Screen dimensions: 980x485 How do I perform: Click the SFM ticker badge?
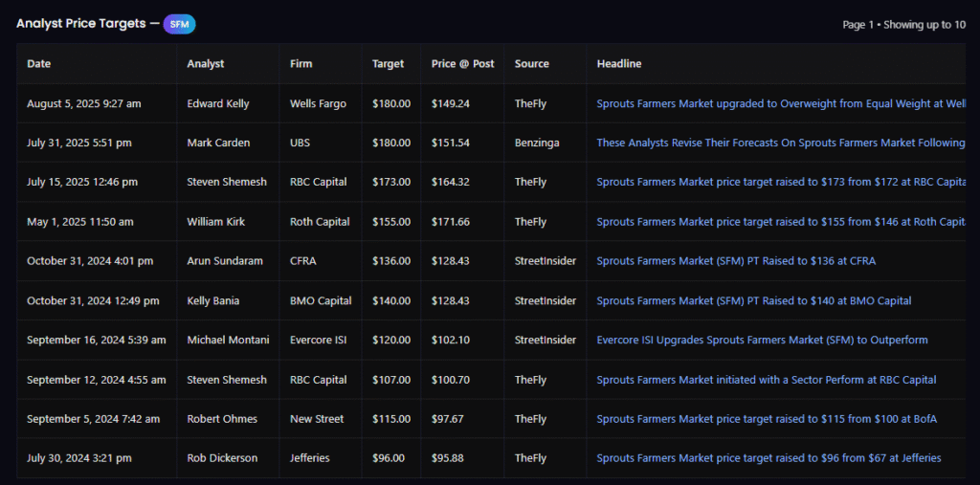pyautogui.click(x=179, y=24)
